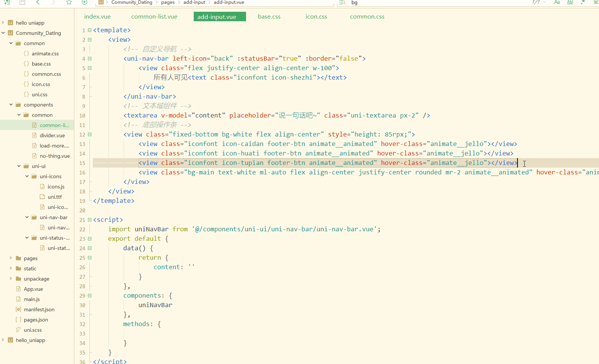Click the main.js file icon
The image size is (599, 364).
tap(19, 299)
